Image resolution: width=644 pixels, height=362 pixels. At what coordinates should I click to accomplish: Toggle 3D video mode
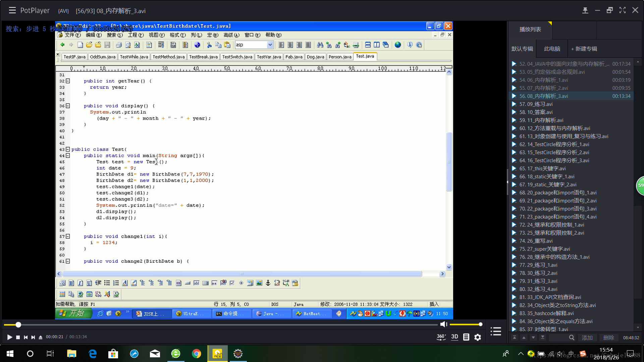tap(454, 337)
